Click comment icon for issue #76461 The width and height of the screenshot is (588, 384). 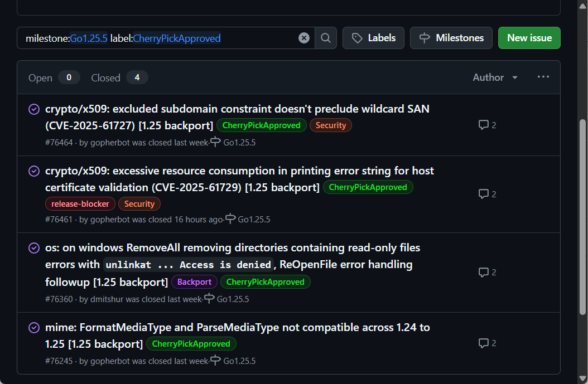pos(483,194)
